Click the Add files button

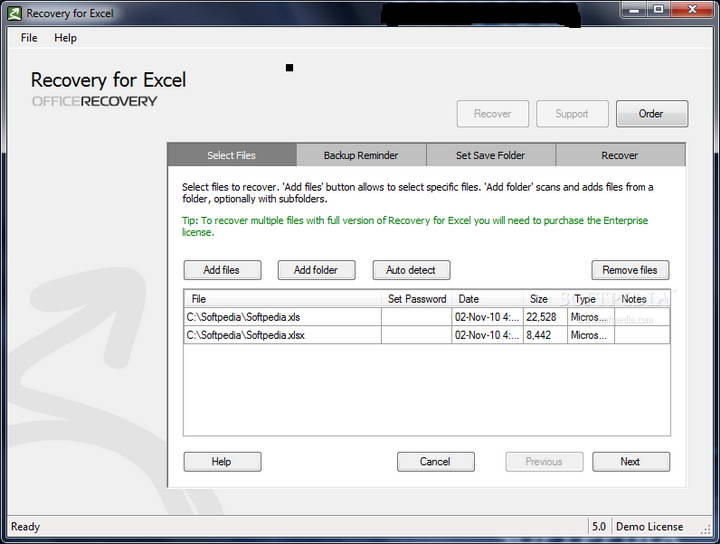click(x=222, y=270)
